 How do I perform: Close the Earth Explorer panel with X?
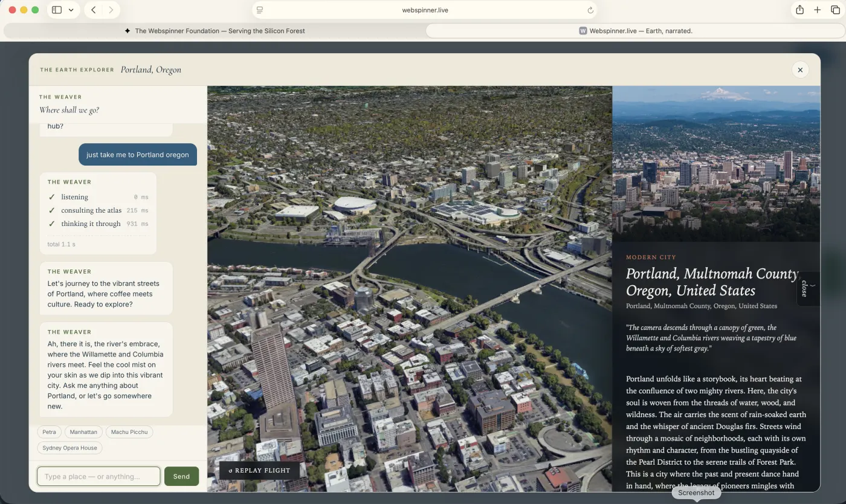(x=800, y=69)
